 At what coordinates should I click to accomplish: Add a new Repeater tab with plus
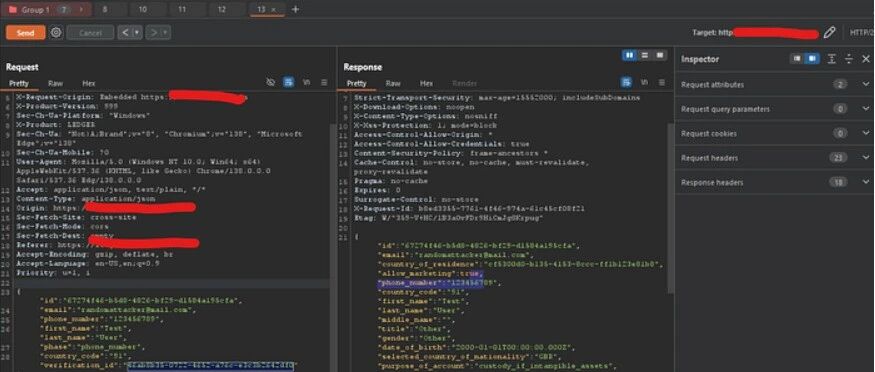(x=296, y=9)
